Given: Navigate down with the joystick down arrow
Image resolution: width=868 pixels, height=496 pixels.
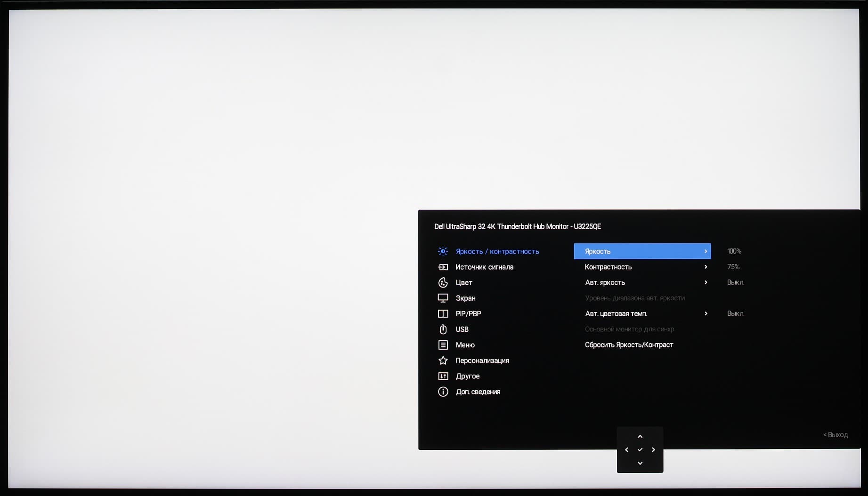Looking at the screenshot, I should coord(640,463).
